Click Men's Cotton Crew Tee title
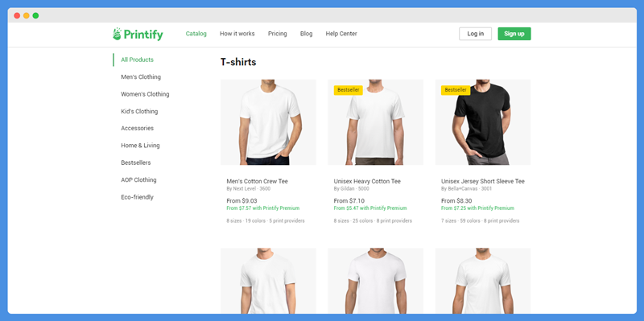The height and width of the screenshot is (321, 644). click(257, 181)
